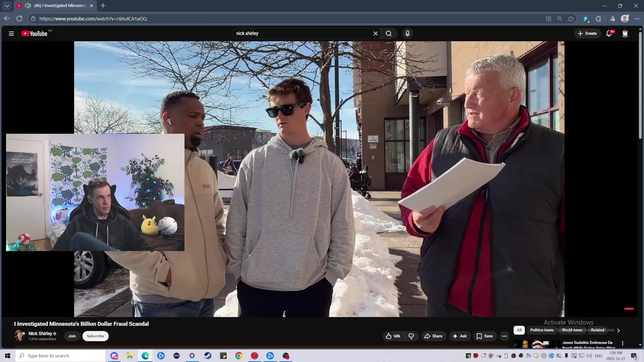Open the Nick Shirley channel name link
The height and width of the screenshot is (362, 644).
click(x=40, y=334)
